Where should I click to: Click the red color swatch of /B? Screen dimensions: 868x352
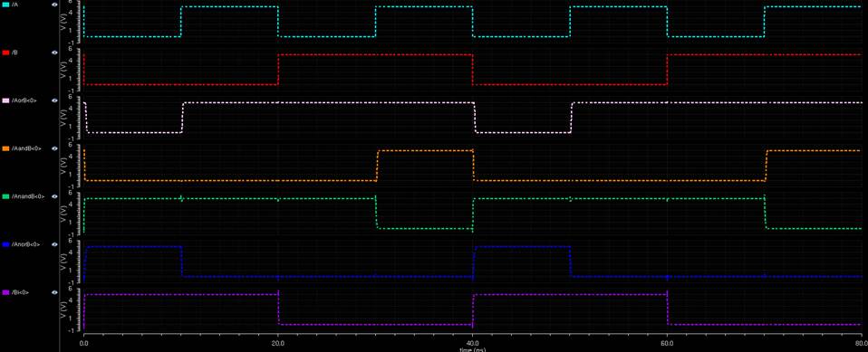click(x=6, y=52)
